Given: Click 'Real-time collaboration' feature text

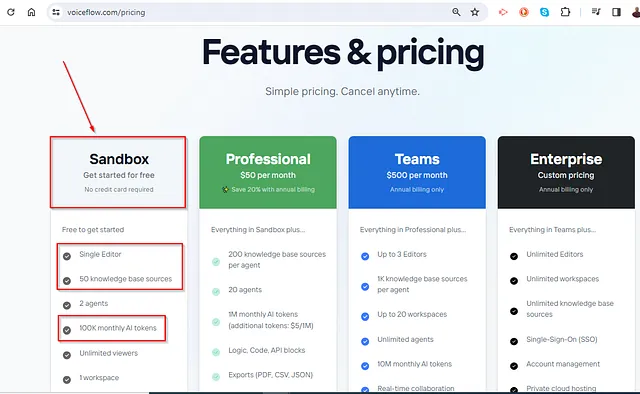Looking at the screenshot, I should tap(416, 388).
